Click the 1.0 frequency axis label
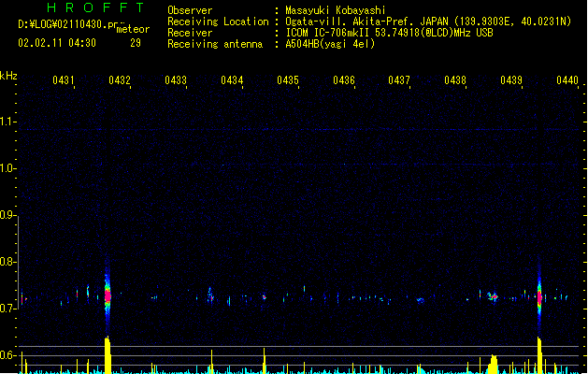Viewport: 588px width, 374px height. (7, 168)
